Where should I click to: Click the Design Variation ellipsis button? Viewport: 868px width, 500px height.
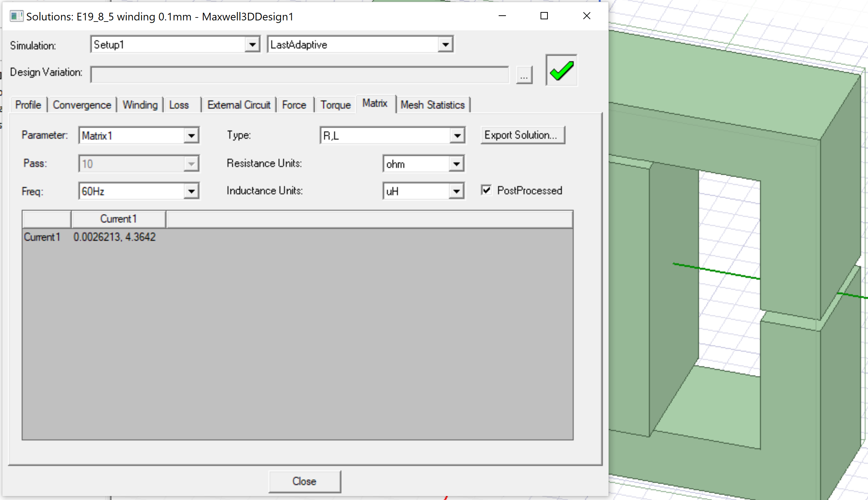tap(524, 75)
